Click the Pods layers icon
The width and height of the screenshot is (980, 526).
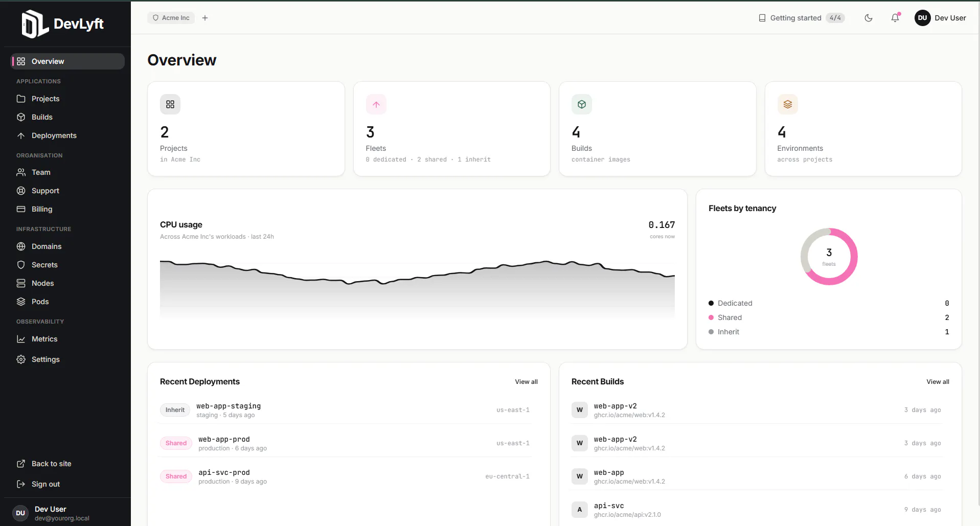[21, 302]
